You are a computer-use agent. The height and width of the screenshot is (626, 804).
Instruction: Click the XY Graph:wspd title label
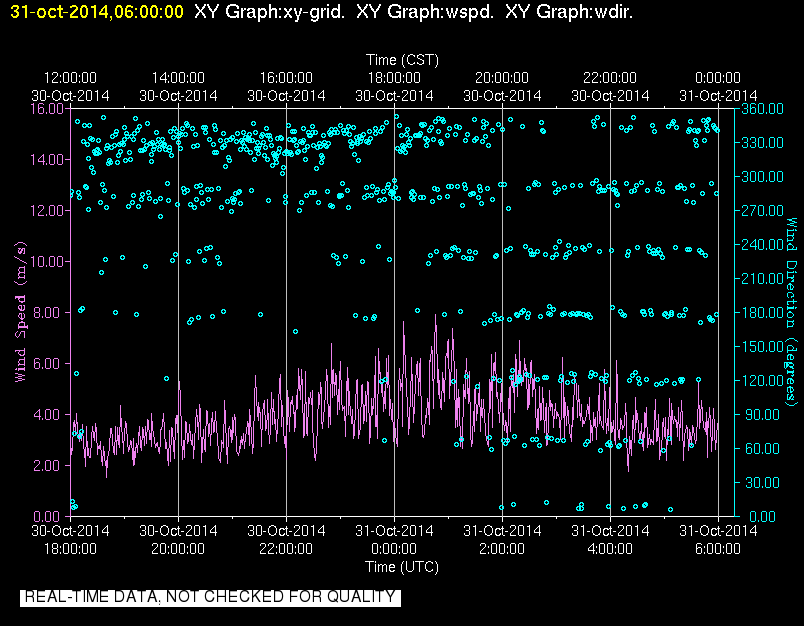pos(425,12)
